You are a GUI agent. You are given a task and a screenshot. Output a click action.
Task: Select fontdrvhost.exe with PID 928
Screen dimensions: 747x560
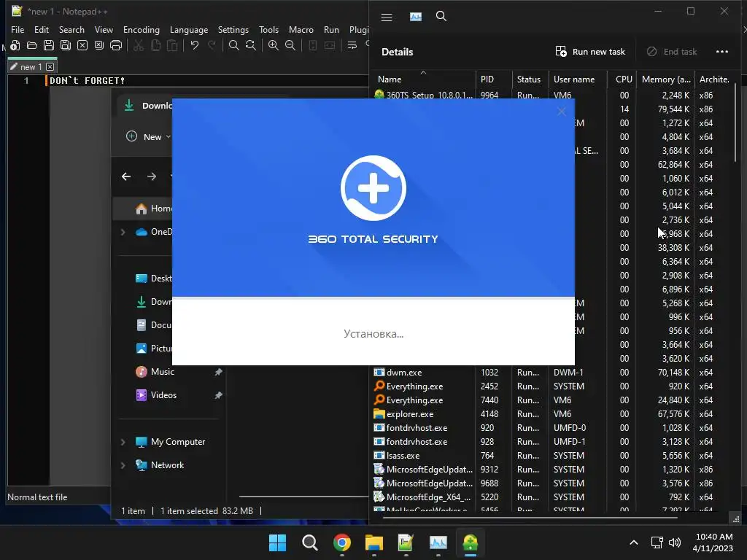[x=550, y=441]
